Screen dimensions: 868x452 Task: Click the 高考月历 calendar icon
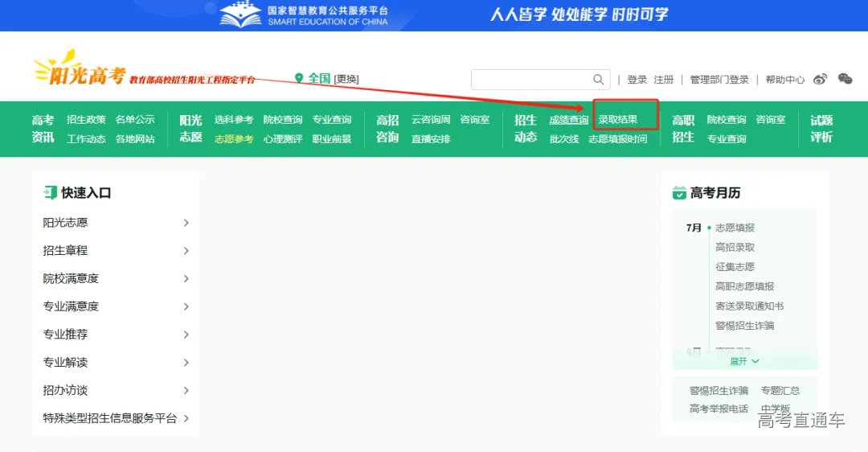pos(679,193)
